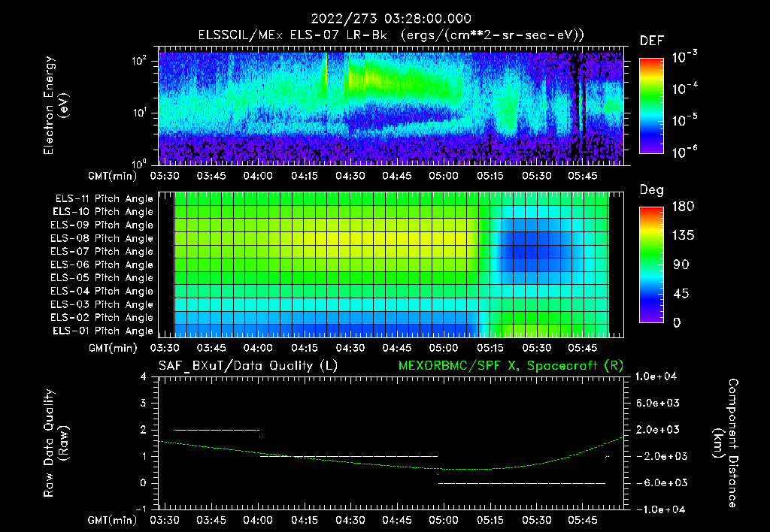
Task: Click the 180 value on Deg scale
Action: (684, 207)
